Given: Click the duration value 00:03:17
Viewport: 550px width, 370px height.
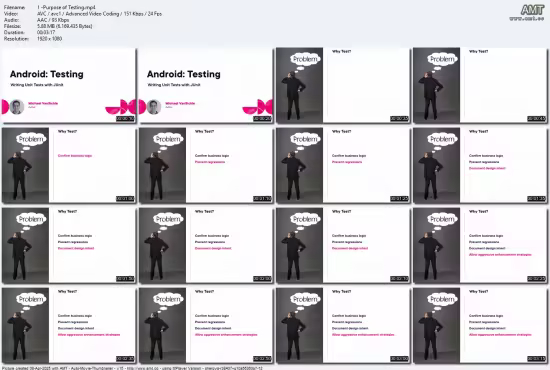Looking at the screenshot, I should [x=46, y=32].
